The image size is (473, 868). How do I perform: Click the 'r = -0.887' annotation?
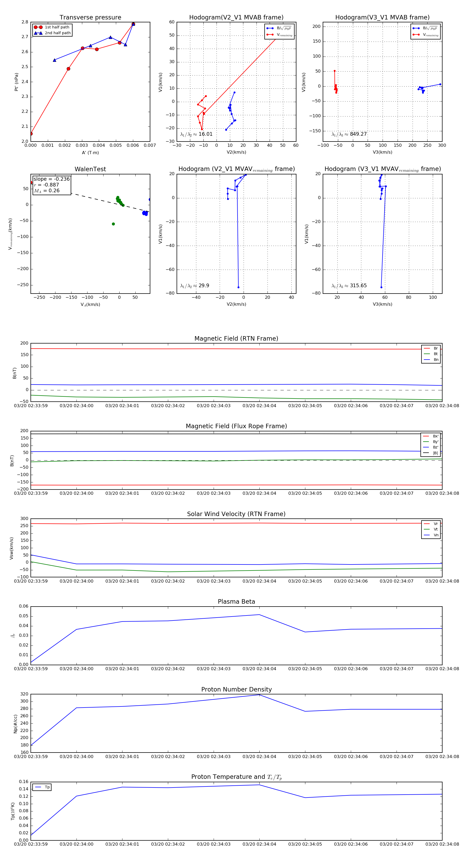click(47, 185)
